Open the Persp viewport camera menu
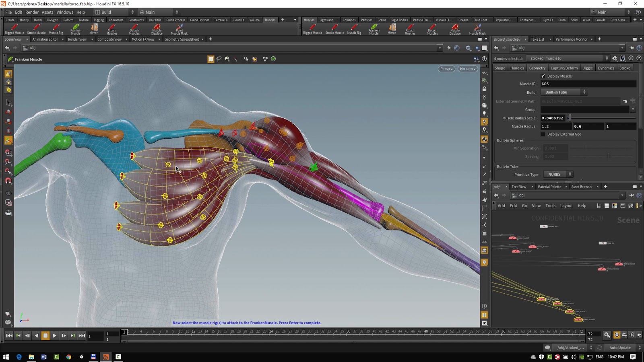 (x=446, y=69)
